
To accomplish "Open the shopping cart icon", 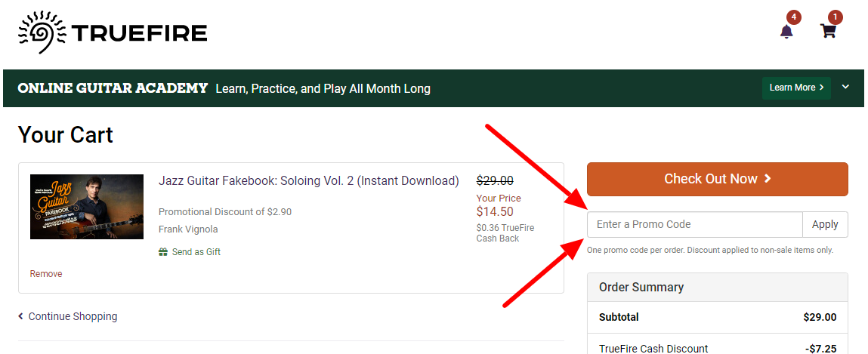I will [828, 32].
